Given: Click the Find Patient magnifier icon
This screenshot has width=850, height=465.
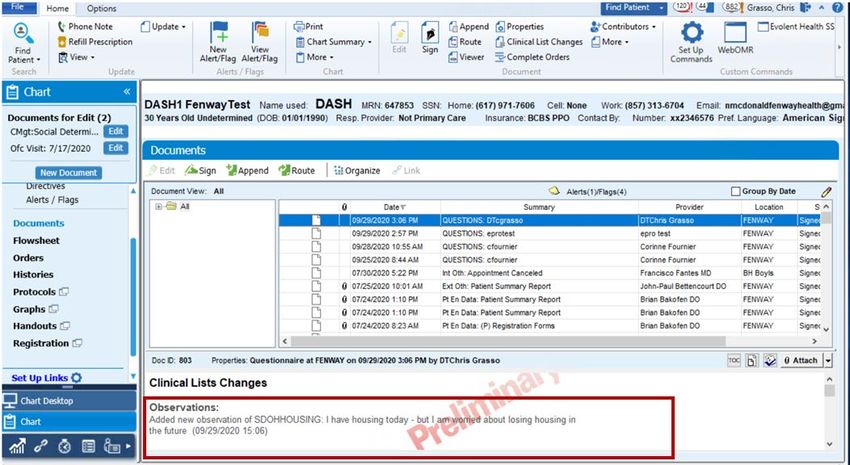Looking at the screenshot, I should (23, 36).
